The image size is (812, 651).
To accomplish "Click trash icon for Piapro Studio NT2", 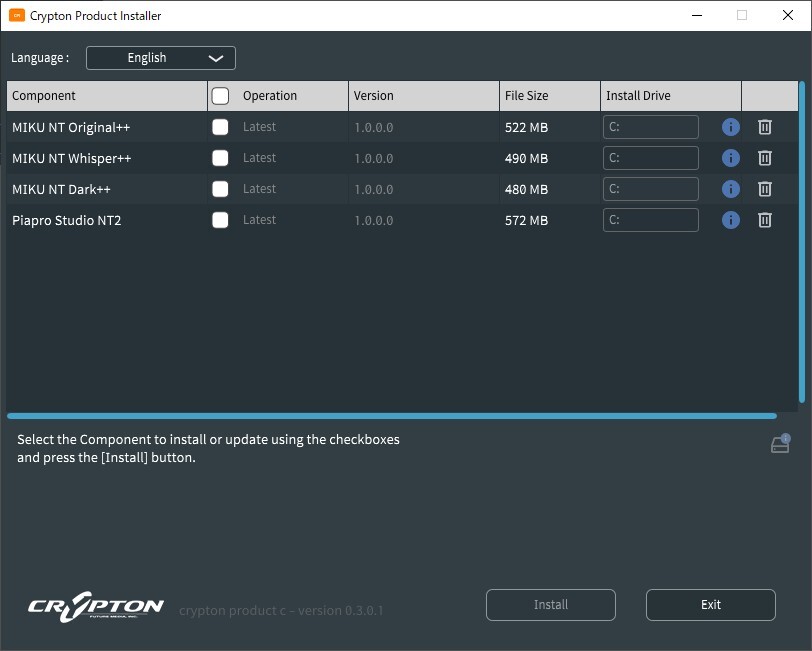I will coord(765,220).
